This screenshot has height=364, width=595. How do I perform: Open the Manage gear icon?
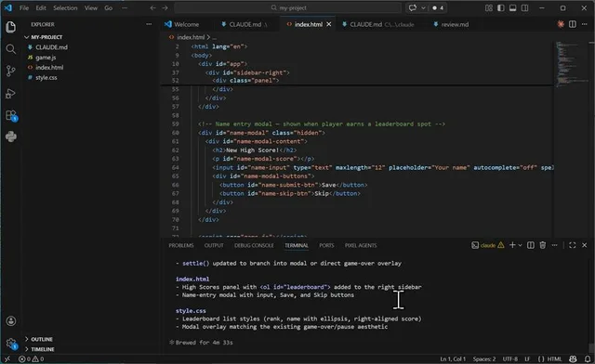pyautogui.click(x=10, y=344)
